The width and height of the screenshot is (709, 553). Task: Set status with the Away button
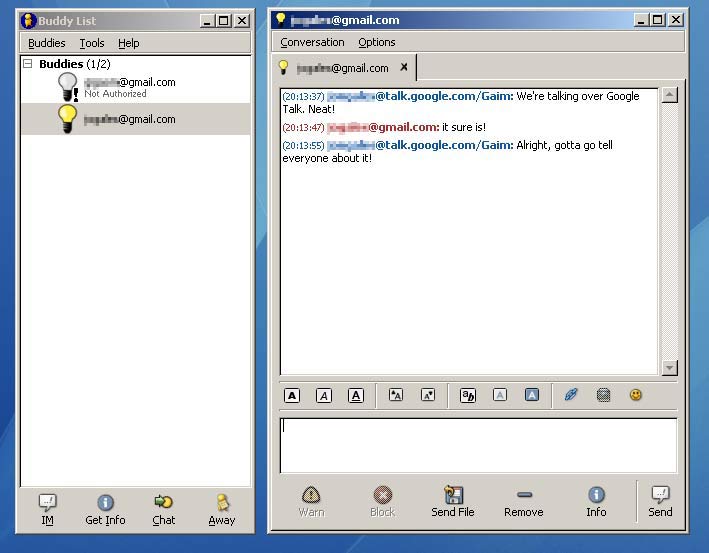coord(222,510)
